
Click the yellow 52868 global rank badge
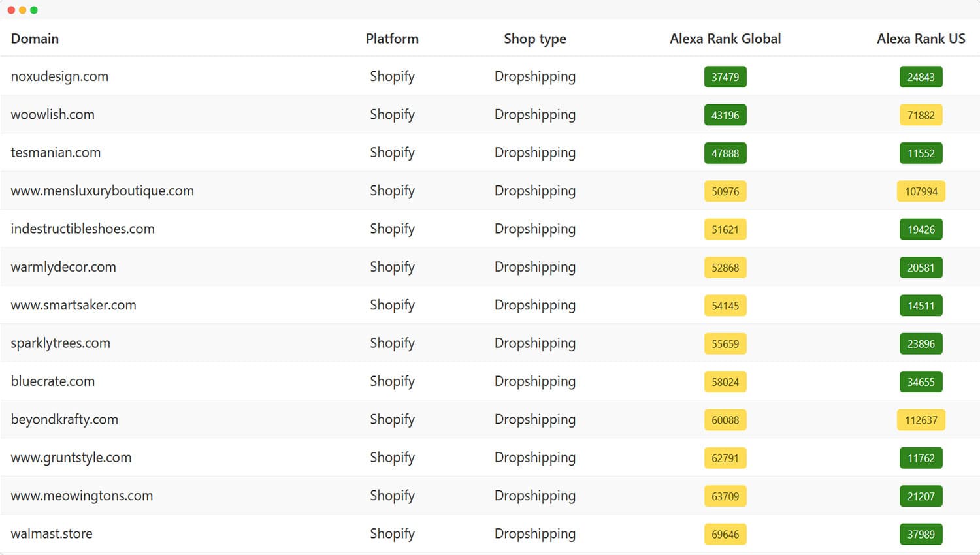pyautogui.click(x=725, y=267)
